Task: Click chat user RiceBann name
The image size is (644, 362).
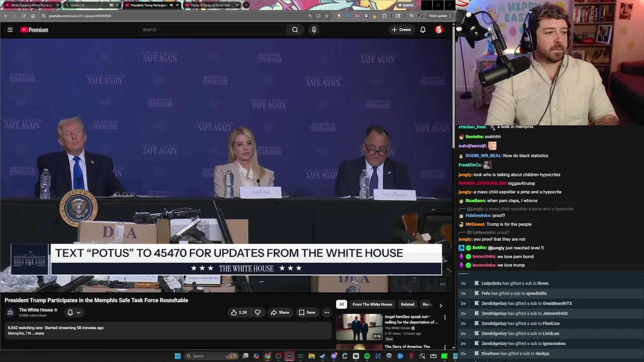Action: 475,201
